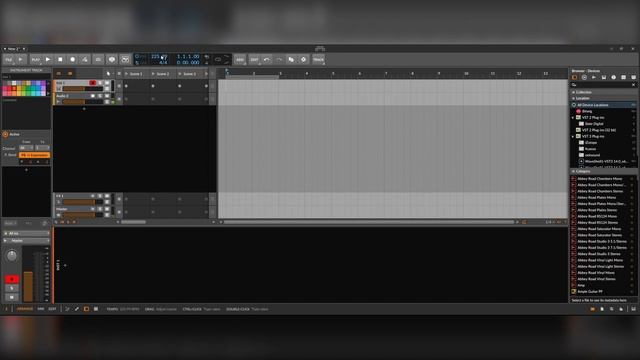Image resolution: width=640 pixels, height=360 pixels.
Task: Stop playback with the stop button
Action: pos(60,60)
